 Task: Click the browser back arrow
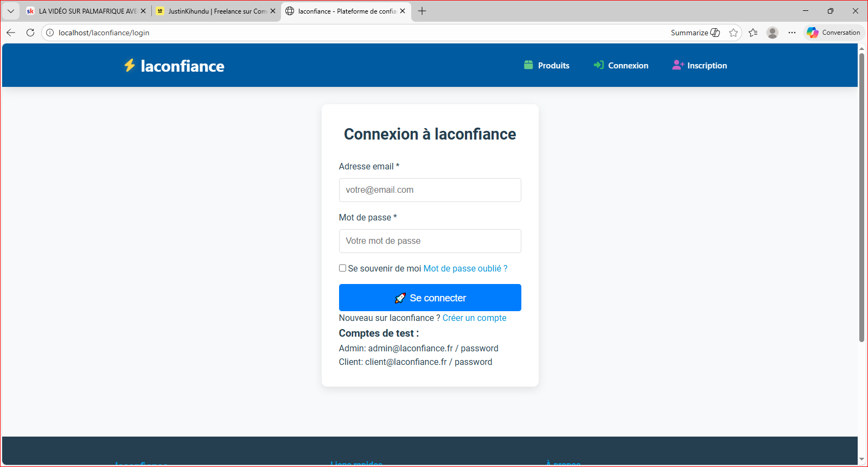click(x=11, y=33)
